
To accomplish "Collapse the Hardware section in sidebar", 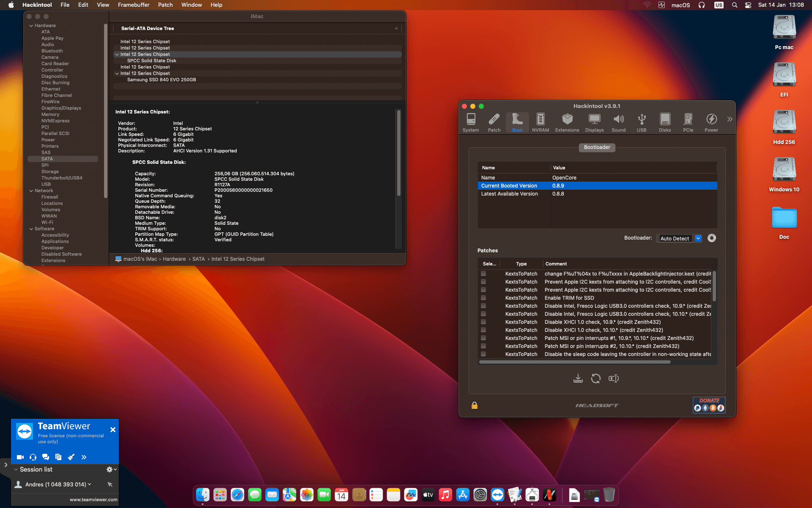I will (x=31, y=25).
